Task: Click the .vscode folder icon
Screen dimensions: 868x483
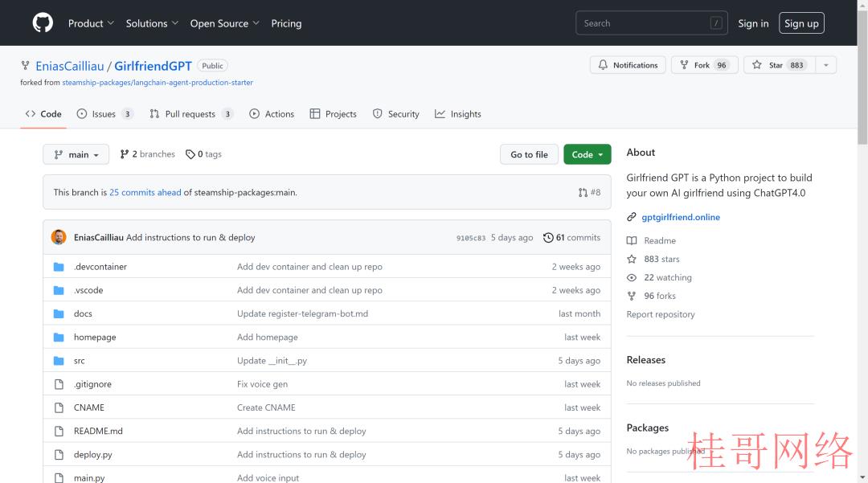Action: tap(59, 290)
